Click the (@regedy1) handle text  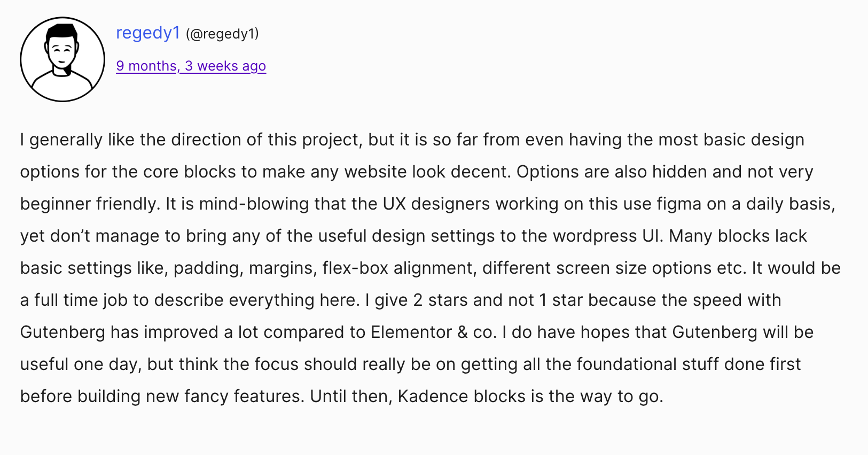(x=222, y=34)
